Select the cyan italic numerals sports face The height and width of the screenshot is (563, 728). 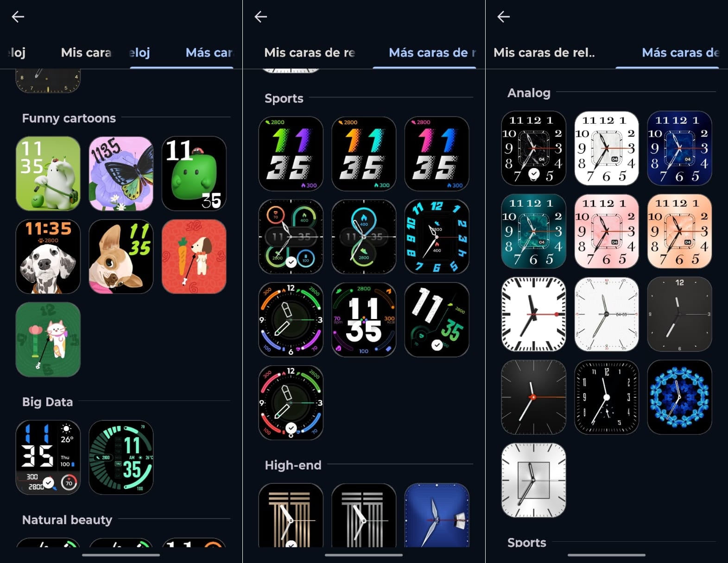437,237
